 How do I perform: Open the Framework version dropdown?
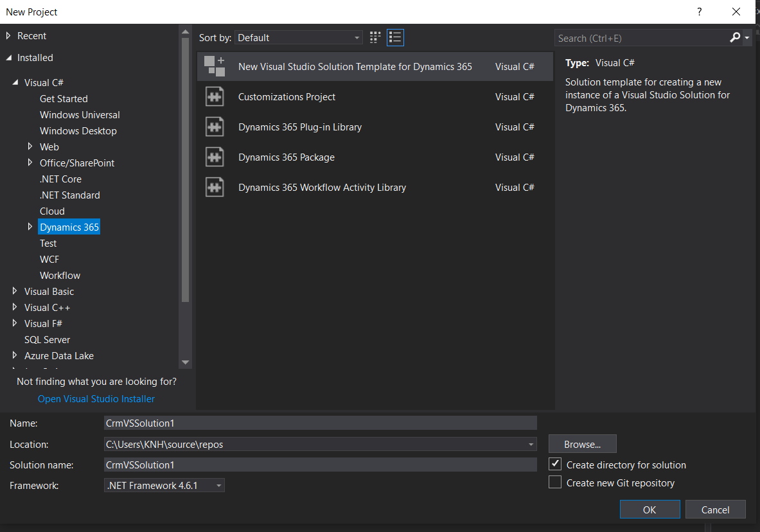coord(164,486)
